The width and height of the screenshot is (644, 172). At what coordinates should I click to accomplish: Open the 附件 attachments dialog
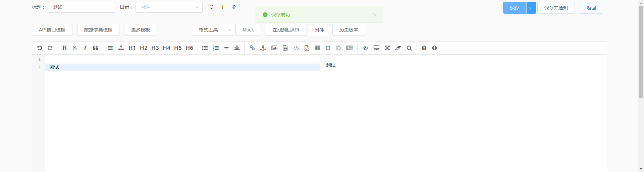pyautogui.click(x=319, y=30)
